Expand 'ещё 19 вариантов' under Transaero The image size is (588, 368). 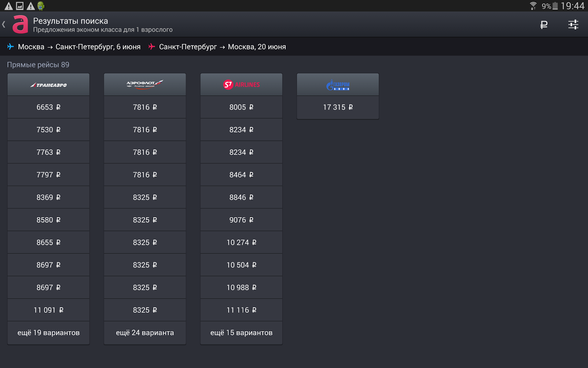click(49, 333)
